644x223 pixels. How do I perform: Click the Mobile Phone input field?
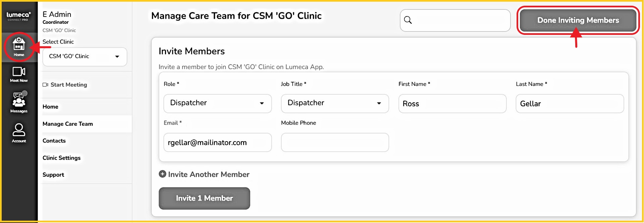coord(335,143)
